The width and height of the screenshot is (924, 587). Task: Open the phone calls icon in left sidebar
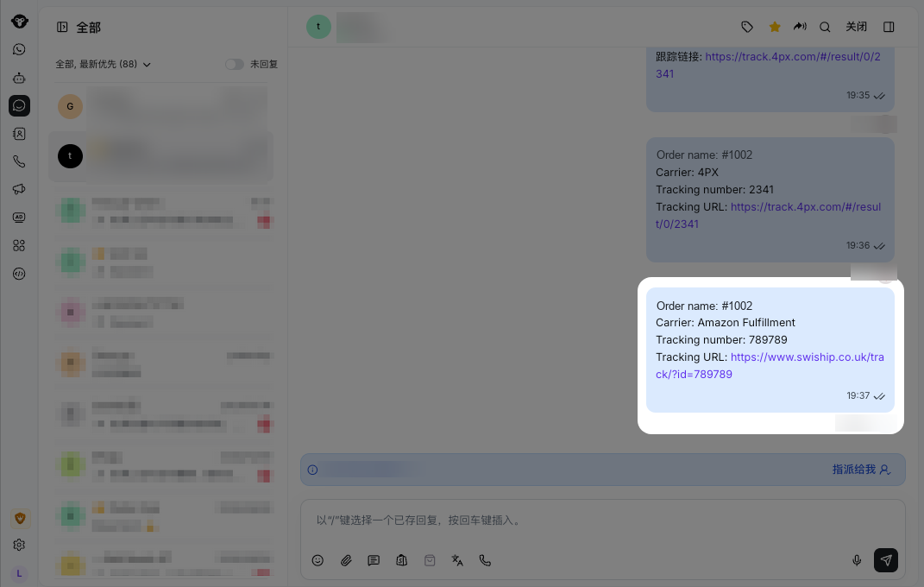tap(19, 161)
